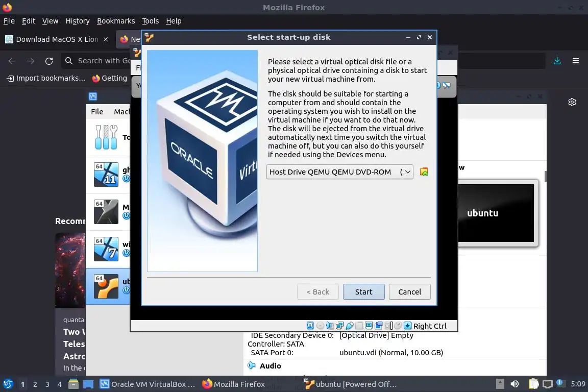
Task: Select the Windows 11 VM icon in the list
Action: 106,175
